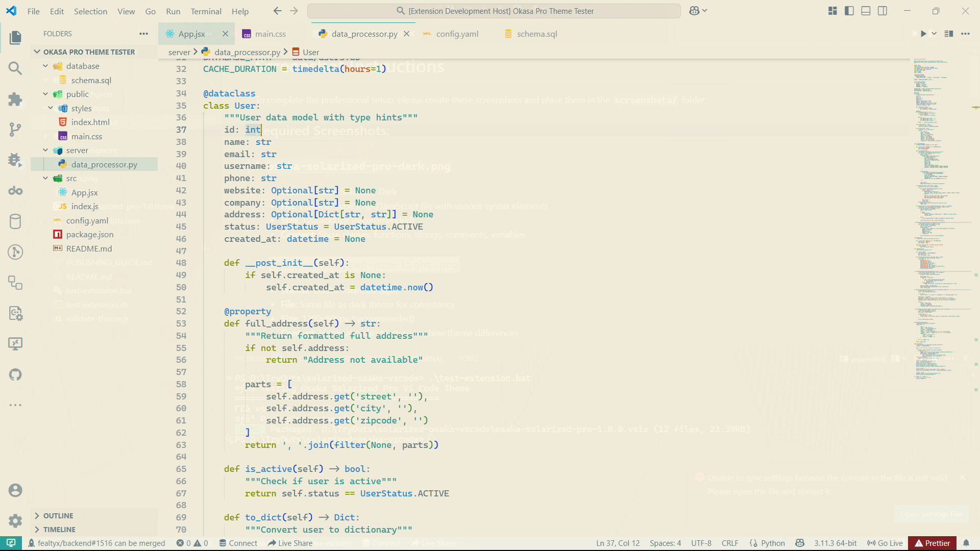Screen dimensions: 980x551
Task: Open Run and Debug view
Action: (15, 160)
